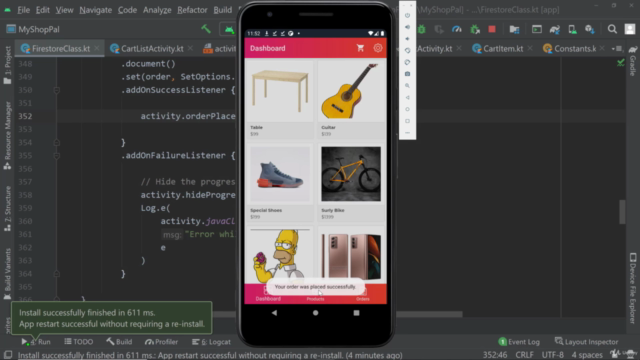Open the Run tool window

36,342
